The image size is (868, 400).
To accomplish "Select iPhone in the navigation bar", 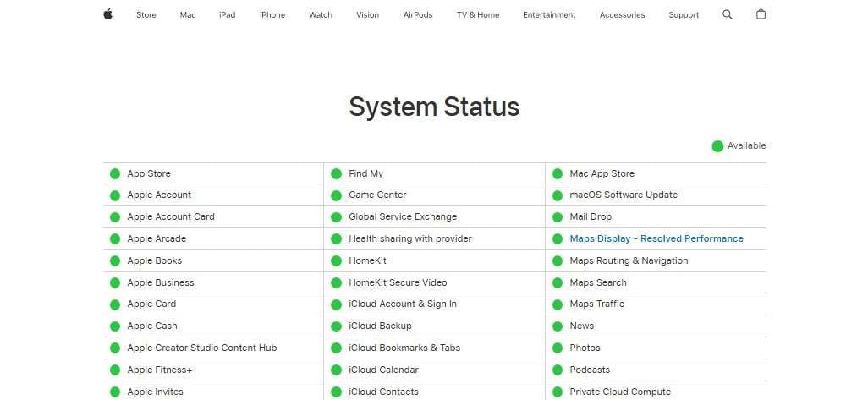I will [272, 15].
